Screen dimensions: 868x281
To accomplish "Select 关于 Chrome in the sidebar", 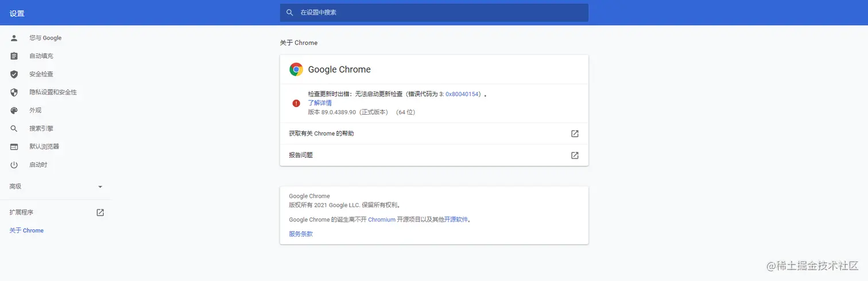I will point(26,231).
